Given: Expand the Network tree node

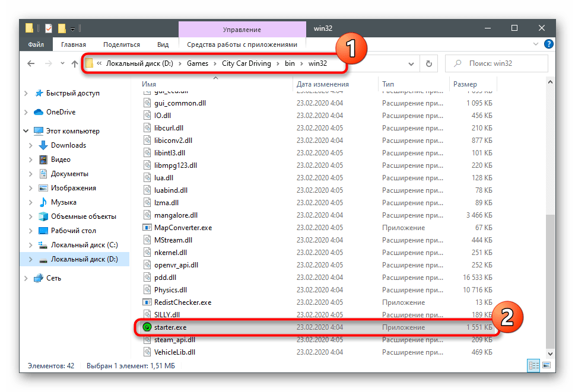Looking at the screenshot, I should [x=25, y=278].
